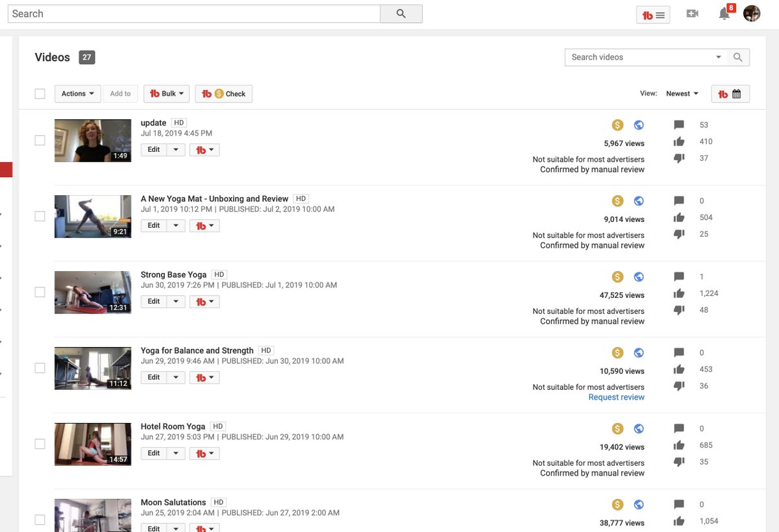Toggle the select-all videos checkbox
Viewport: 779px width, 532px height.
pos(40,94)
